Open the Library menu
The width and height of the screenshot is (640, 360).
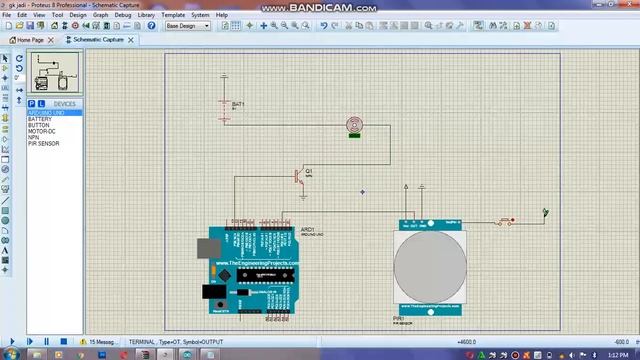point(146,15)
